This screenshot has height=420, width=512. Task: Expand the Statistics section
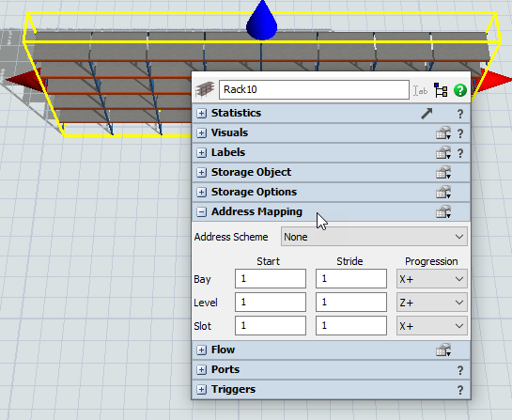pos(201,114)
